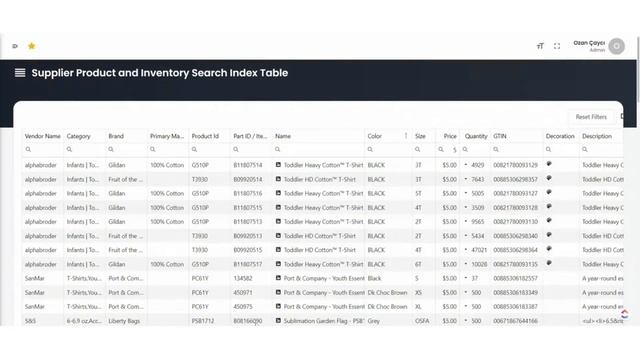The height and width of the screenshot is (360, 640).
Task: Open image icon for part B11807516
Action: point(278,193)
